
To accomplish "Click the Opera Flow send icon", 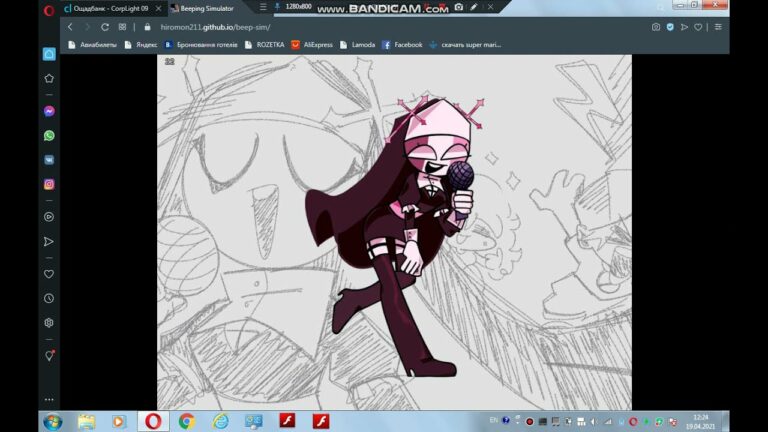I will pos(684,27).
